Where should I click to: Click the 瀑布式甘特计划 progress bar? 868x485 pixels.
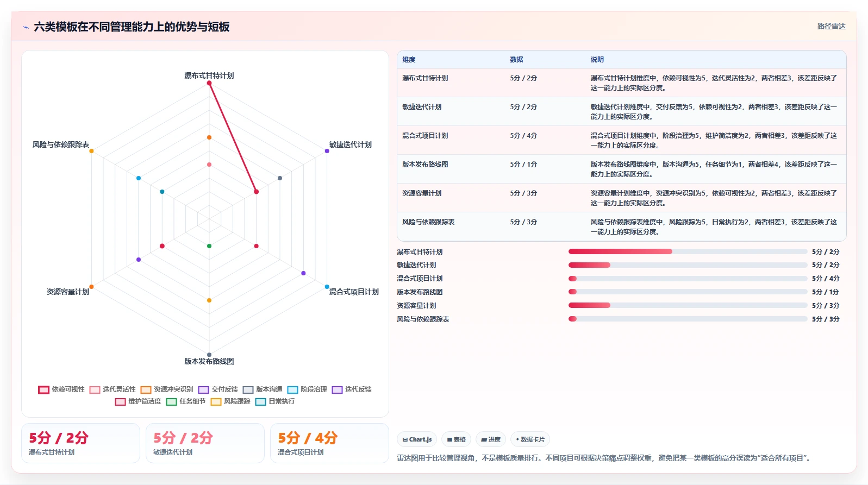point(688,251)
